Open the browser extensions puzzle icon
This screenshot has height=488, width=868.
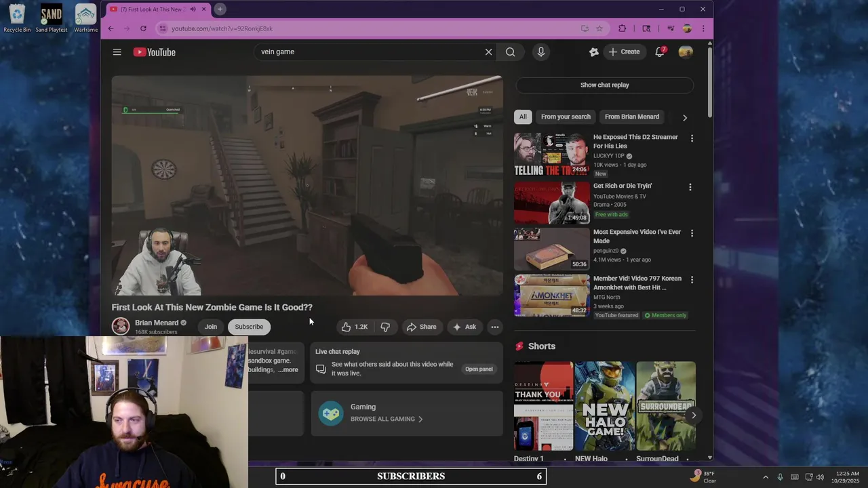(622, 28)
